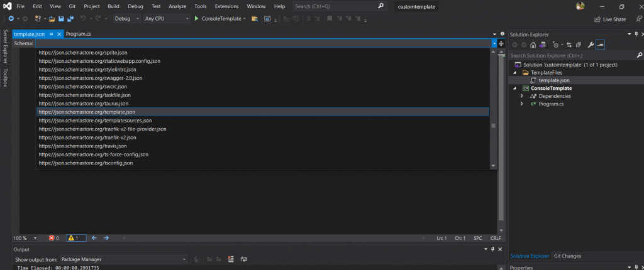Open the user account avatar
This screenshot has height=270, width=644.
click(580, 6)
